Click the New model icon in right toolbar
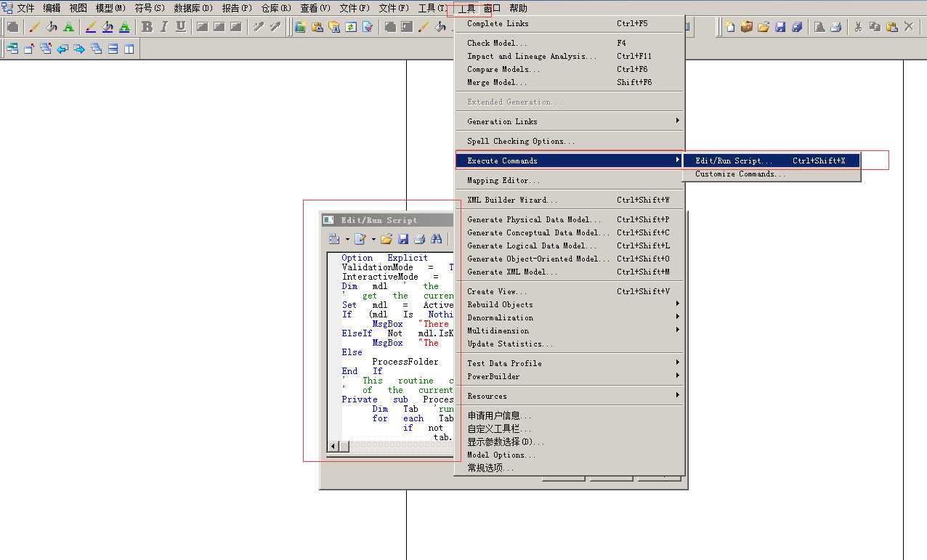This screenshot has height=560, width=927. tap(729, 27)
